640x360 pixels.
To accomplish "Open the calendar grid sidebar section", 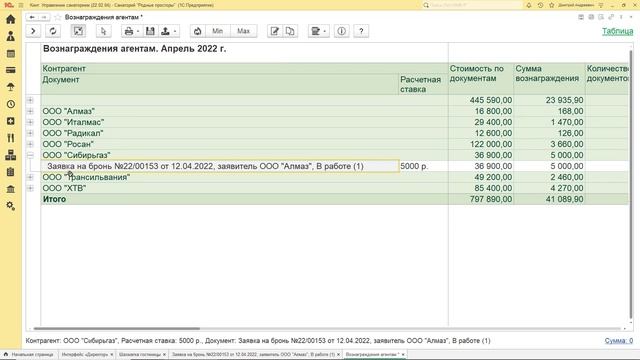I will coord(11,53).
